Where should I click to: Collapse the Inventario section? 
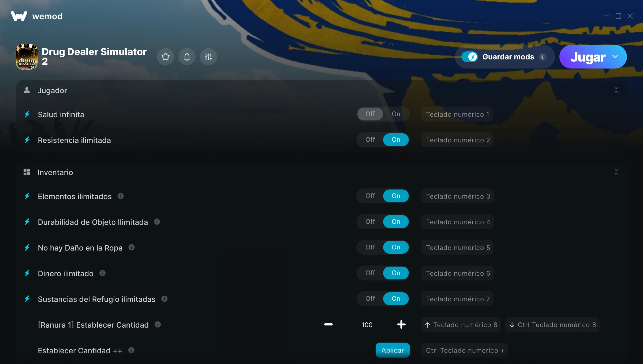[x=616, y=172]
